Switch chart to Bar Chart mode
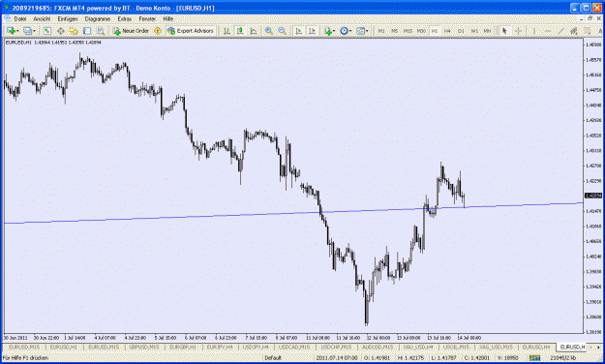This screenshot has height=364, width=605. click(227, 31)
